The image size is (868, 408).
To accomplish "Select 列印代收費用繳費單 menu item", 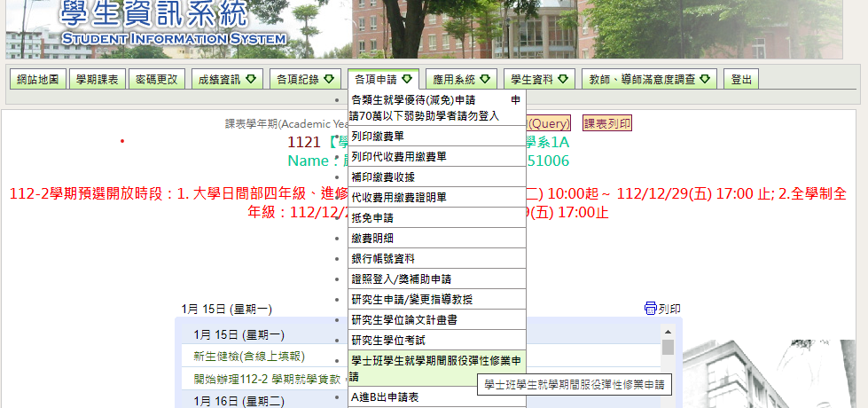I will click(437, 157).
